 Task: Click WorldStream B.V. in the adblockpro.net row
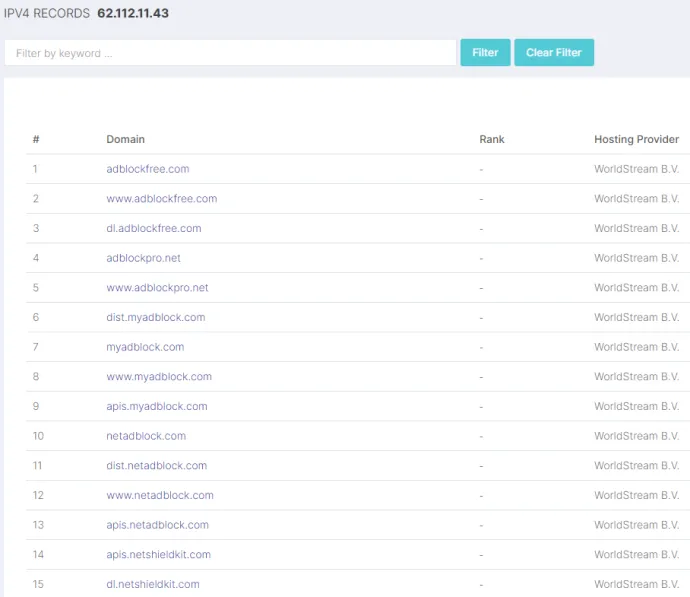point(637,258)
